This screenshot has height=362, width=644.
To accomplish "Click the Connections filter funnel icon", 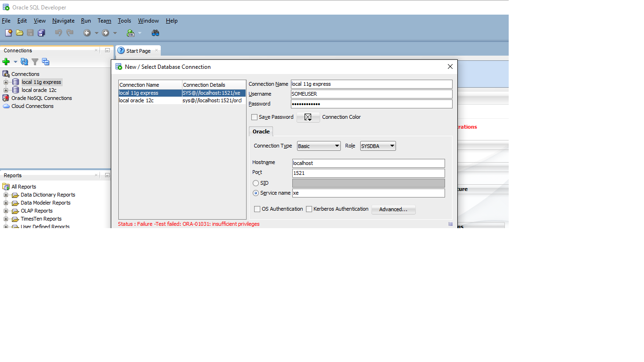I will (x=35, y=62).
